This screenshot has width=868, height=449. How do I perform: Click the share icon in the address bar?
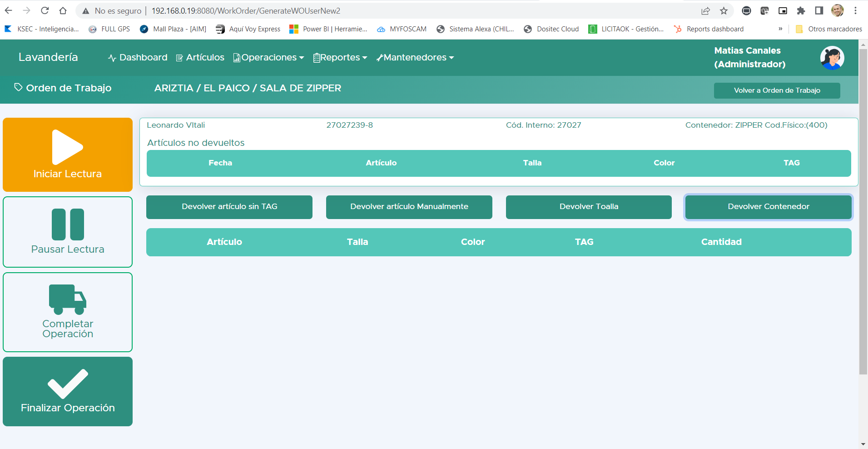706,10
